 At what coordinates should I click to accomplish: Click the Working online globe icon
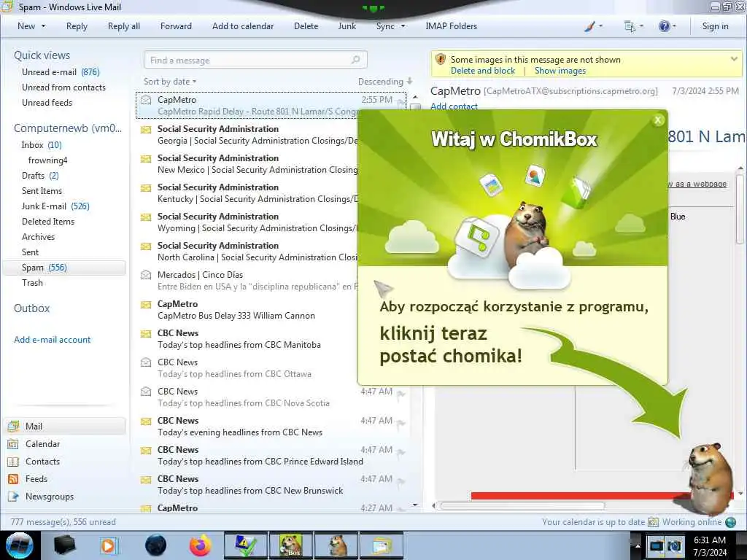pos(730,522)
